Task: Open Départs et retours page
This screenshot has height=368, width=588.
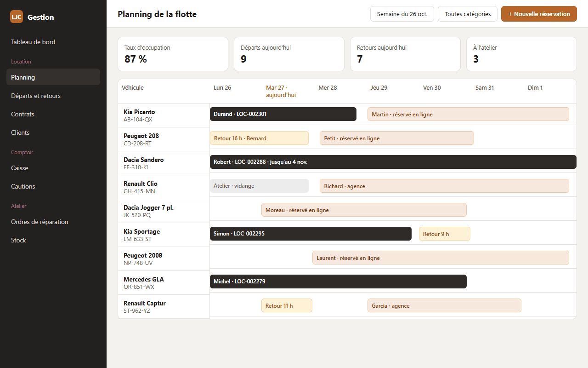Action: 53,96
